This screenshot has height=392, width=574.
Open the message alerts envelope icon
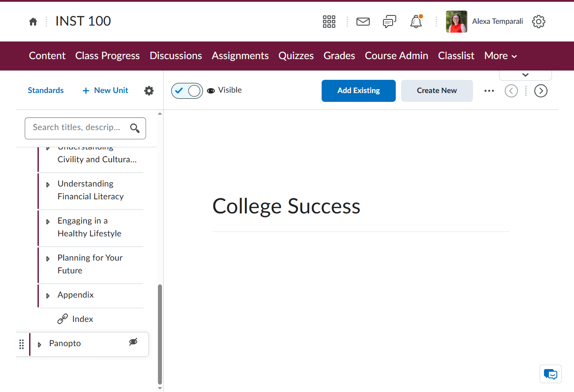click(x=363, y=22)
